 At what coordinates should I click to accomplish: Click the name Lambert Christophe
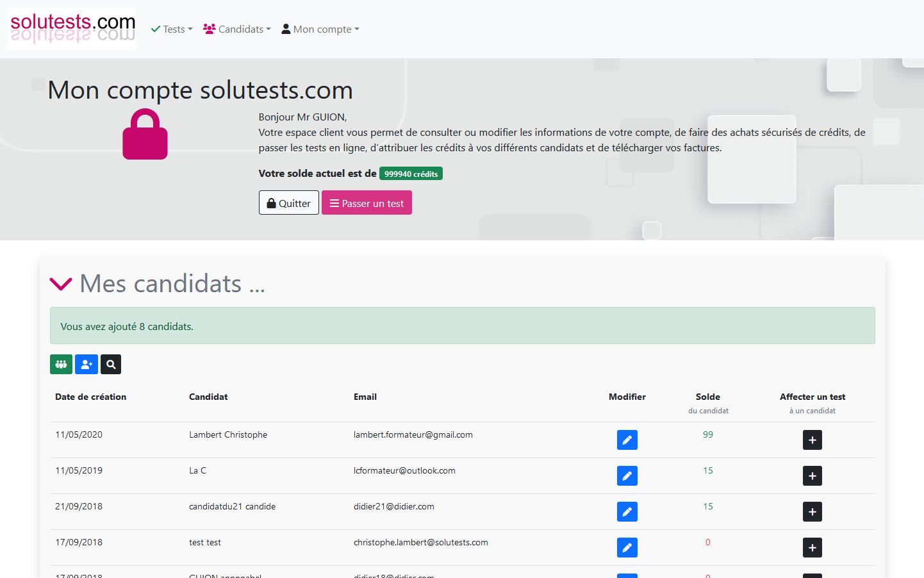(x=228, y=434)
